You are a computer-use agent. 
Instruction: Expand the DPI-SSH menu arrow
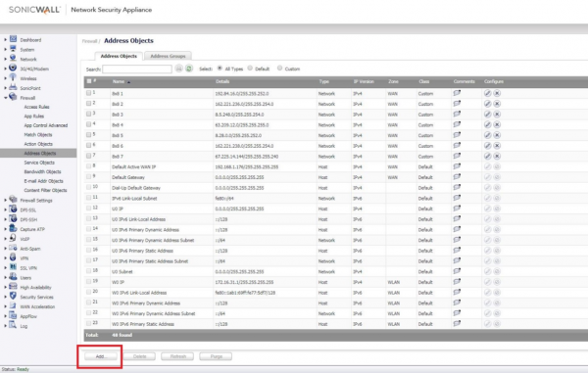pyautogui.click(x=5, y=220)
